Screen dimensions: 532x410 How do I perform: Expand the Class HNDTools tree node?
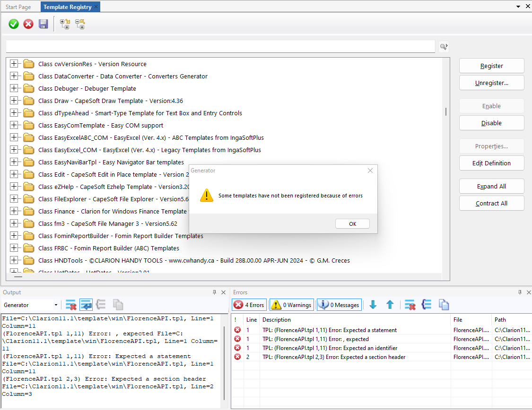(x=14, y=260)
